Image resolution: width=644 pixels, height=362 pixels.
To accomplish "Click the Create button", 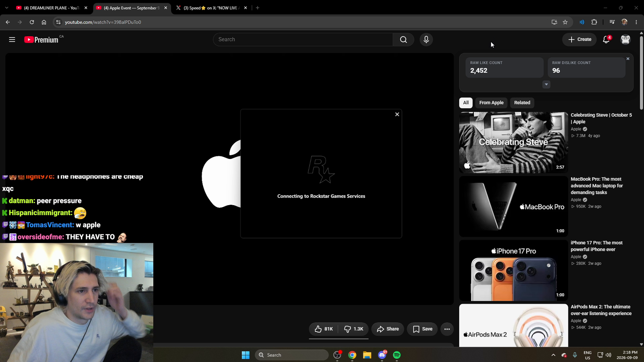I will [580, 39].
